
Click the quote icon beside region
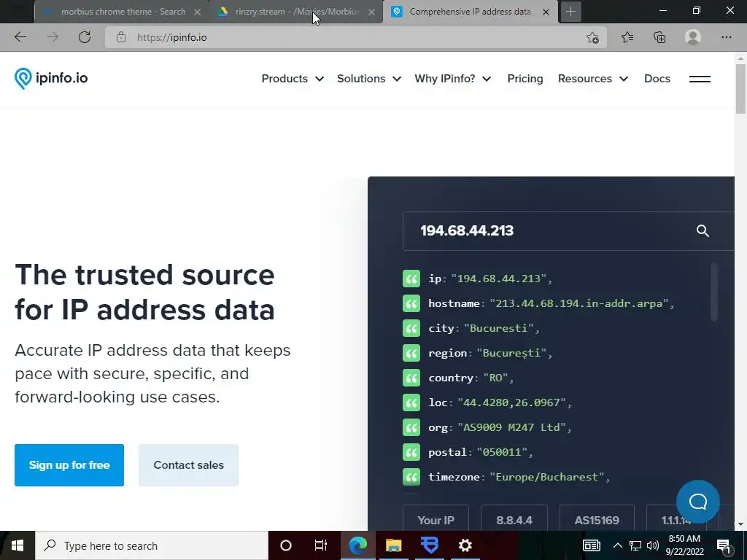(411, 353)
